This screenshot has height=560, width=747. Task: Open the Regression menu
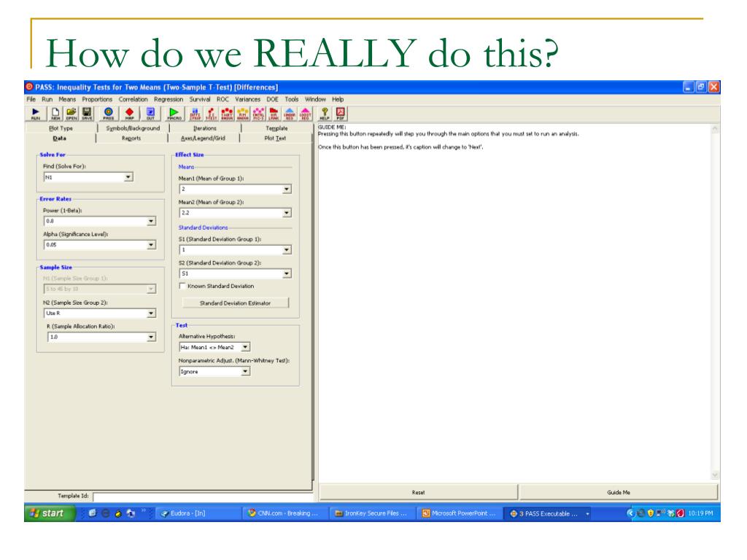169,99
